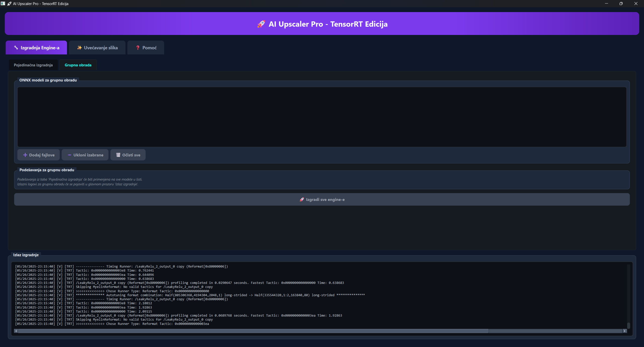Click the 'Izlaz izgradnje' section label

point(26,255)
